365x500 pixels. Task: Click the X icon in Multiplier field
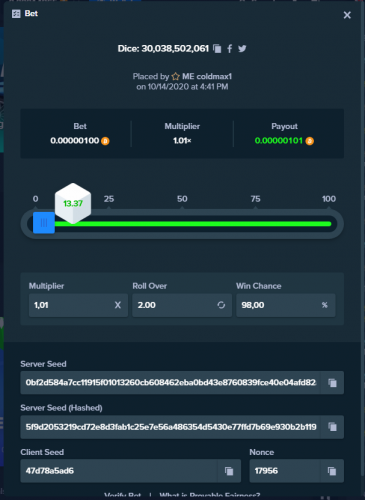[118, 305]
